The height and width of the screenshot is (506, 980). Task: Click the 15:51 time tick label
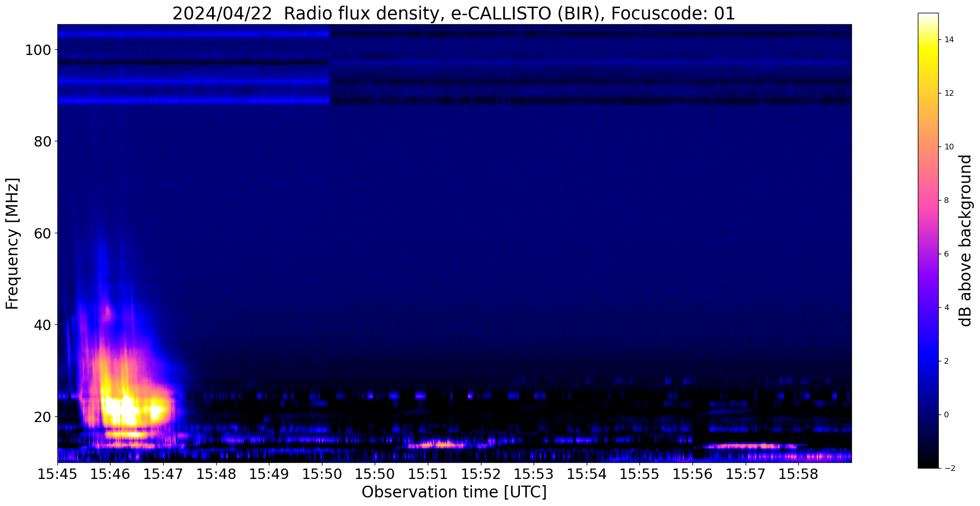coord(428,474)
